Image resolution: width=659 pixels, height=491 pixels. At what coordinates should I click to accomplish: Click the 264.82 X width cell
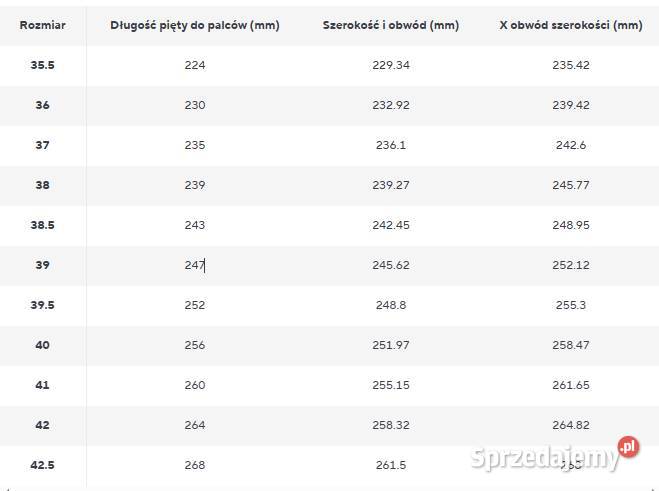pyautogui.click(x=570, y=425)
